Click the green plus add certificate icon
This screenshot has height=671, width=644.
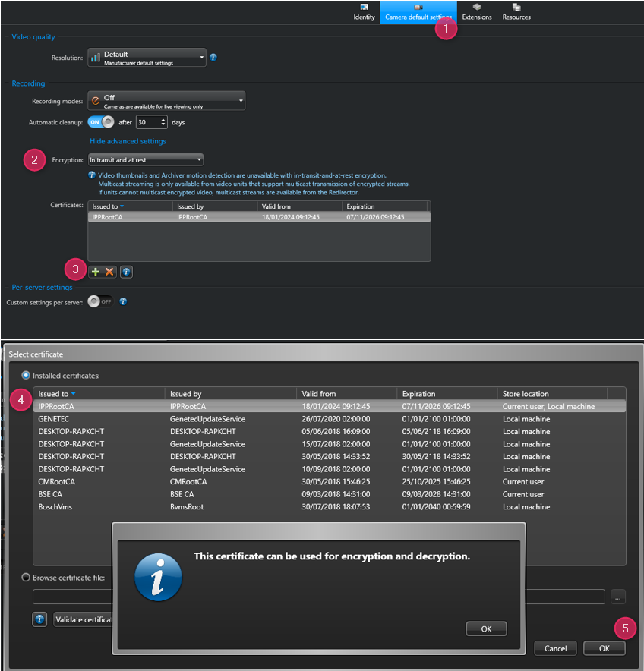click(x=96, y=272)
